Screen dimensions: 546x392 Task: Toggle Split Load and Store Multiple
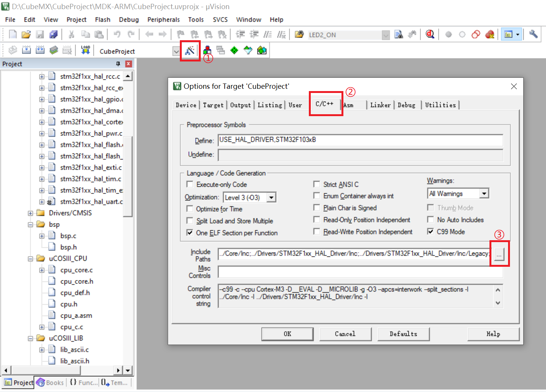190,221
